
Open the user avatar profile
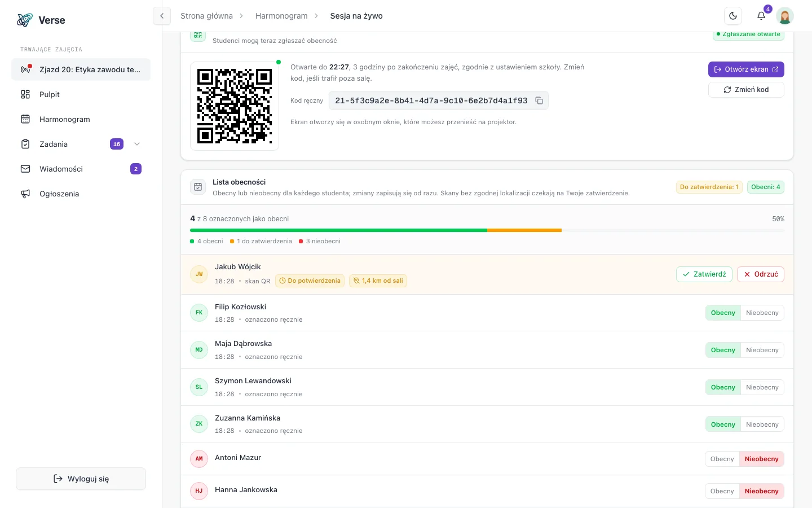pos(785,16)
